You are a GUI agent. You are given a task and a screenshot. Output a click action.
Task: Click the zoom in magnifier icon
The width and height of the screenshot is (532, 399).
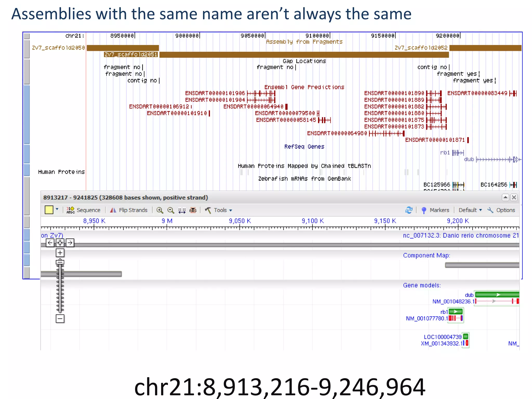[160, 210]
